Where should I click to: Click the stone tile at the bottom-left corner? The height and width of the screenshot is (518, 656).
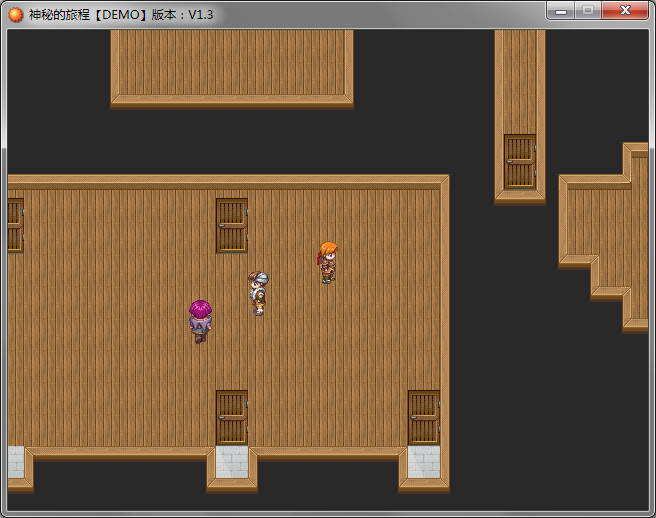coord(15,462)
